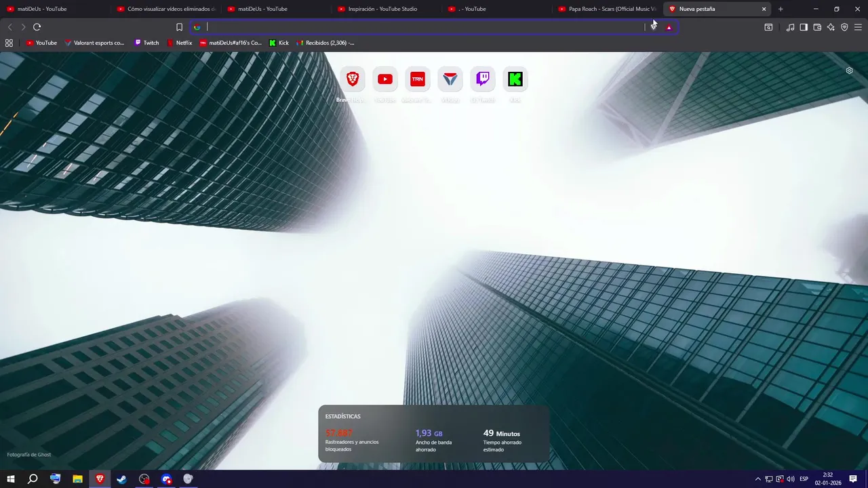The height and width of the screenshot is (488, 868).
Task: Open the Twitch top site tile
Action: click(x=483, y=79)
